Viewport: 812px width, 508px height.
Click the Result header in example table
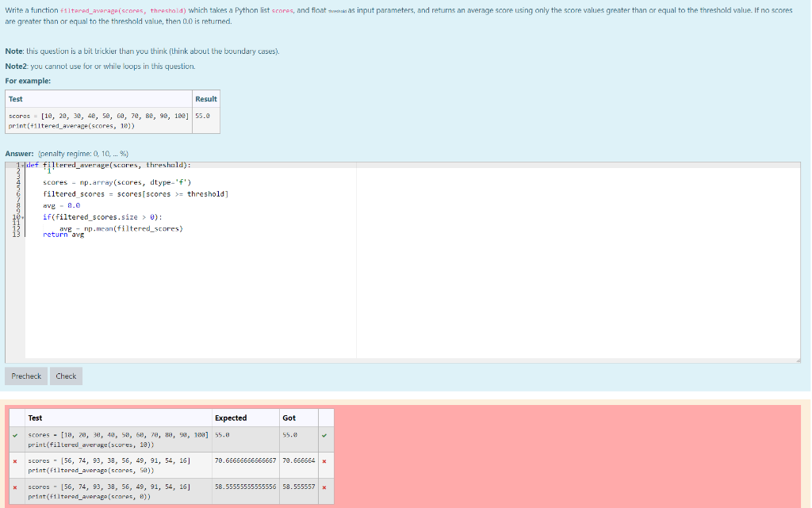click(x=205, y=99)
